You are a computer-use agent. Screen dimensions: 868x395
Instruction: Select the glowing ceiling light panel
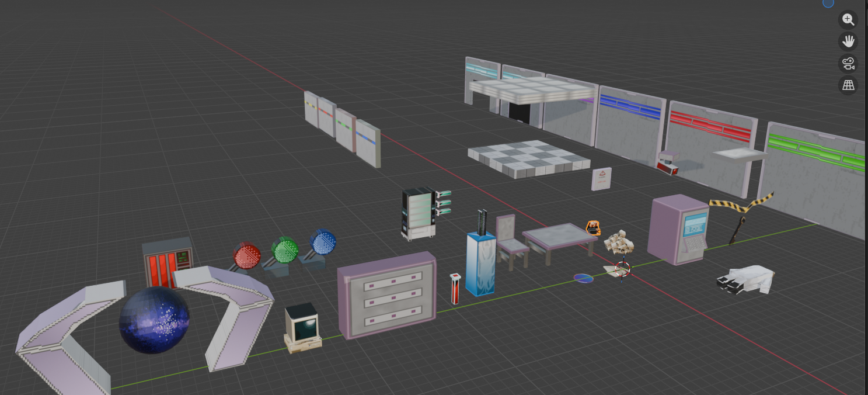[x=534, y=89]
